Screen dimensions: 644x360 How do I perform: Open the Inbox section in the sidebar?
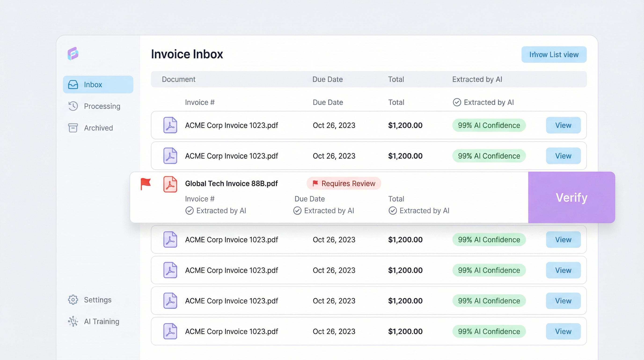98,84
